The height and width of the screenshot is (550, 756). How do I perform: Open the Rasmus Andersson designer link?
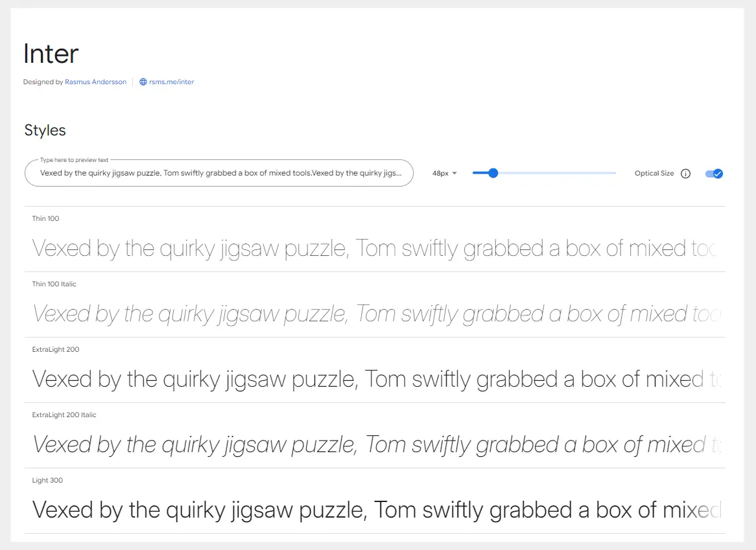(95, 82)
